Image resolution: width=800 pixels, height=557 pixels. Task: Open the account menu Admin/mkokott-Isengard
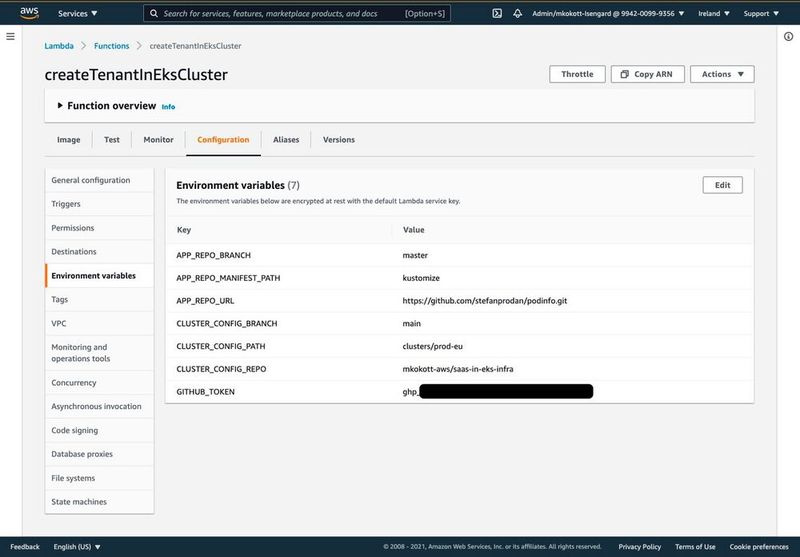[x=608, y=13]
